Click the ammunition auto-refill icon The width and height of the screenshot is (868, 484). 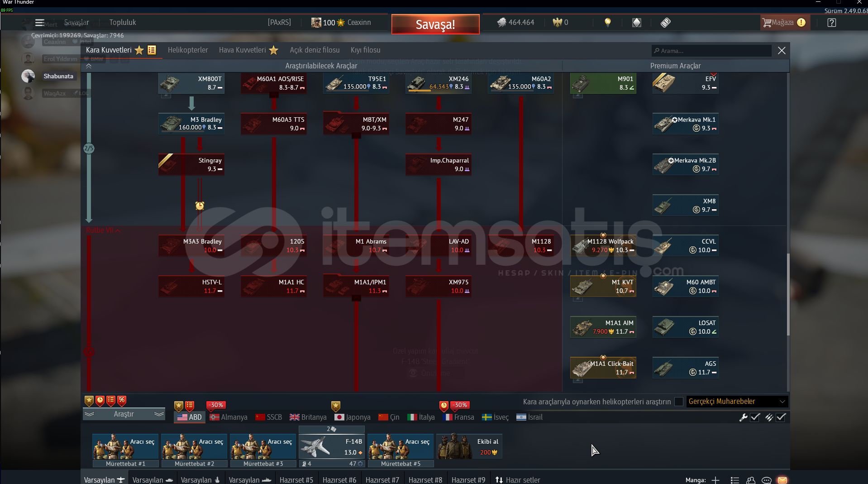769,417
